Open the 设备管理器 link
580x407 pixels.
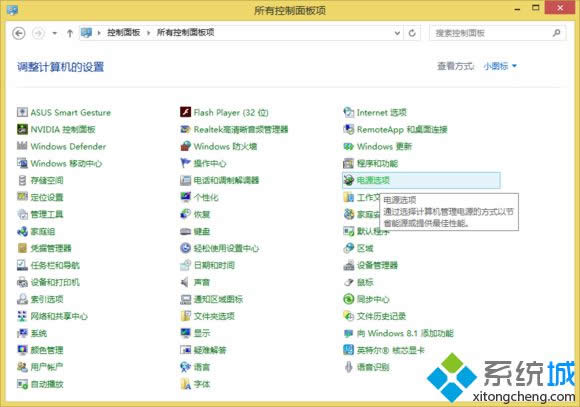pyautogui.click(x=377, y=265)
